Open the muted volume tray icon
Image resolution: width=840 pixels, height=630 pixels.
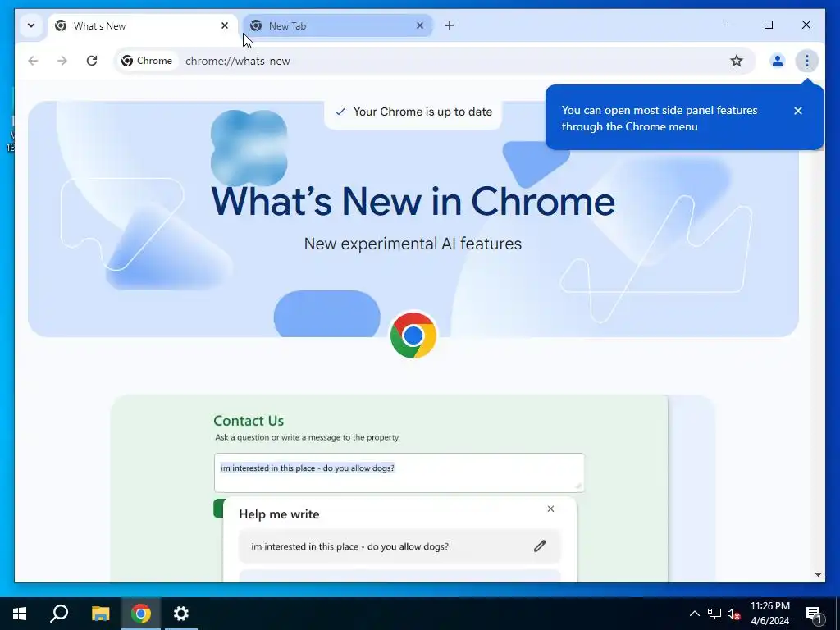point(734,614)
